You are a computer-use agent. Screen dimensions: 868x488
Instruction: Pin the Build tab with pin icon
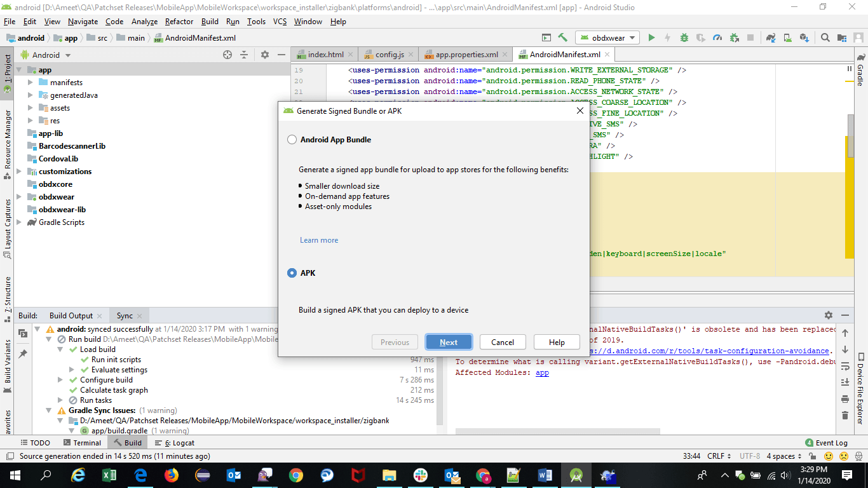[x=23, y=354]
